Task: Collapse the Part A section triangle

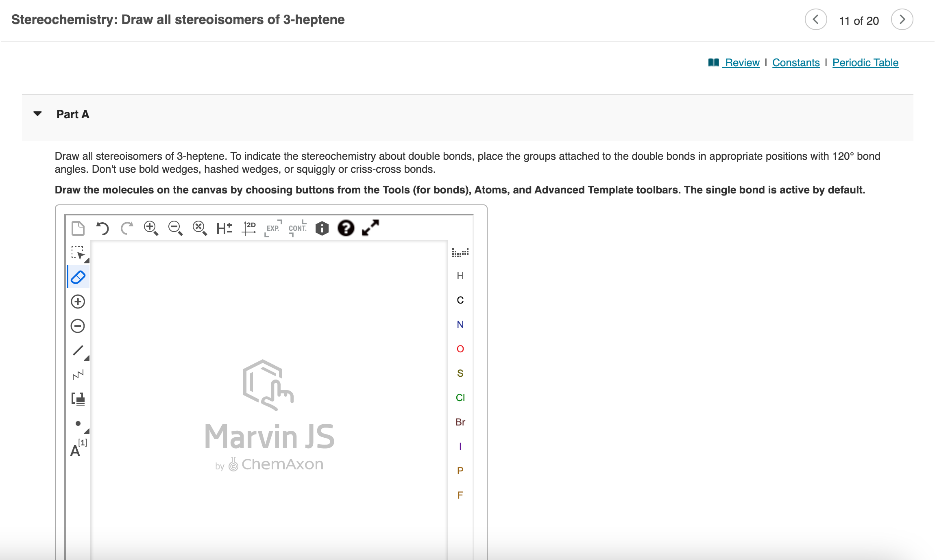Action: tap(37, 114)
